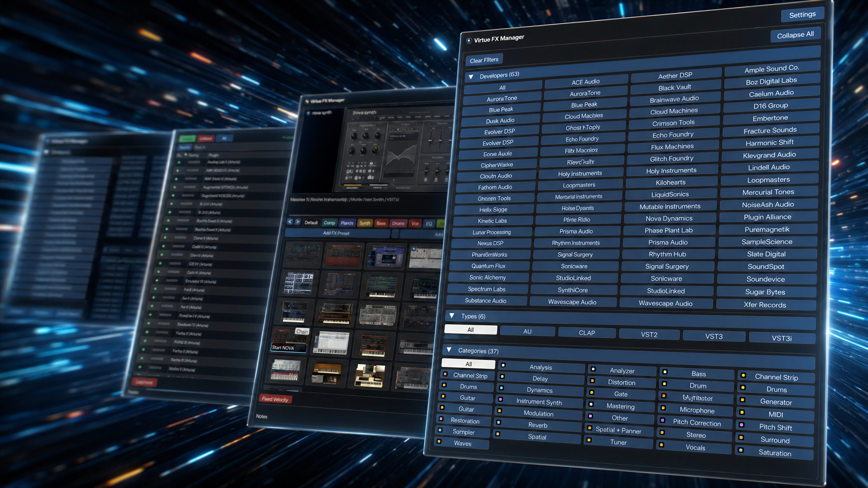The image size is (868, 488).
Task: Filter by developer Nova Dynamics
Action: [669, 219]
